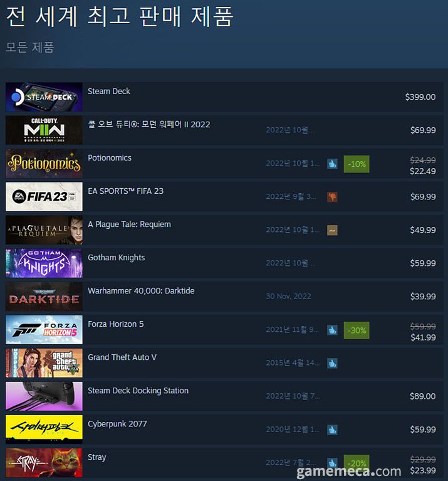Click the Stray game title
448x481 pixels.
tap(97, 457)
